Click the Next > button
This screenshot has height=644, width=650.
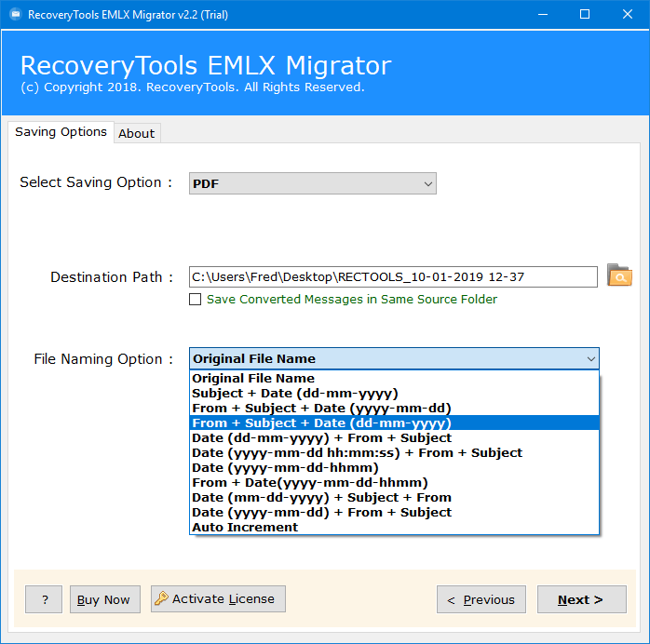click(x=582, y=599)
